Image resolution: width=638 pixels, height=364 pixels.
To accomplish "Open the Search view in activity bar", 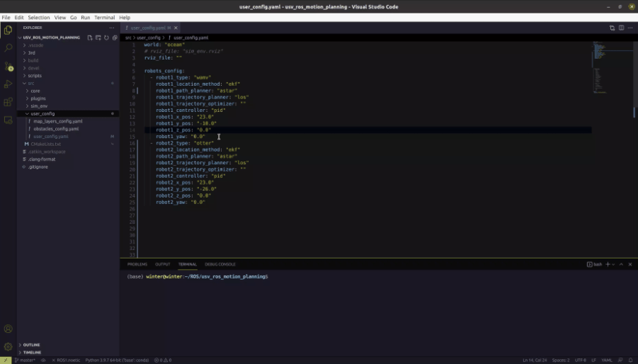I will click(8, 48).
